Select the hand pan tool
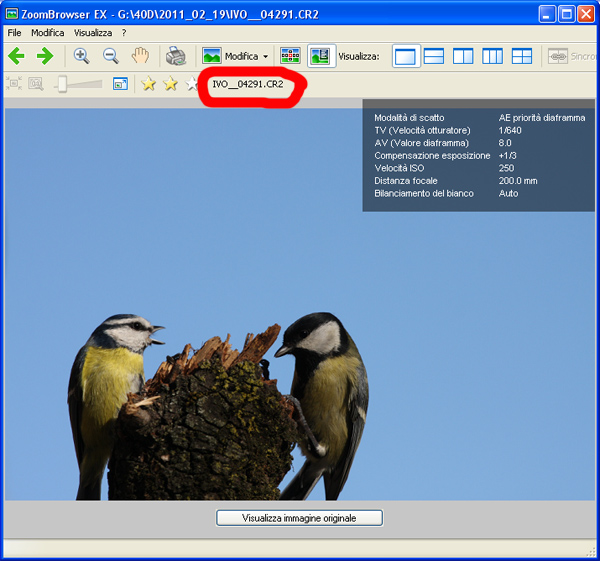 (x=141, y=56)
